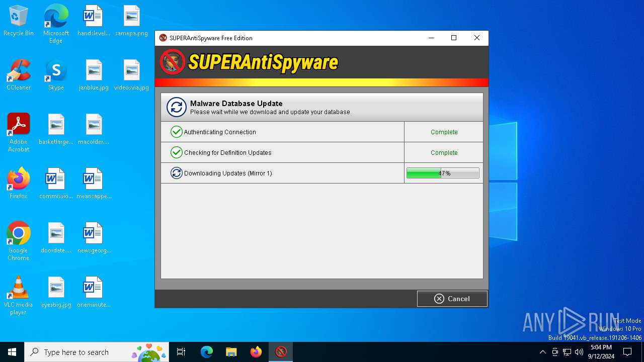The image size is (644, 362).
Task: Open the notification center
Action: tap(627, 352)
